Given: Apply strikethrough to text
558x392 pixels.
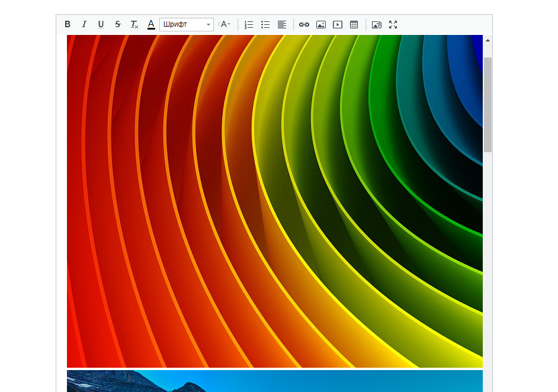Looking at the screenshot, I should pos(117,24).
